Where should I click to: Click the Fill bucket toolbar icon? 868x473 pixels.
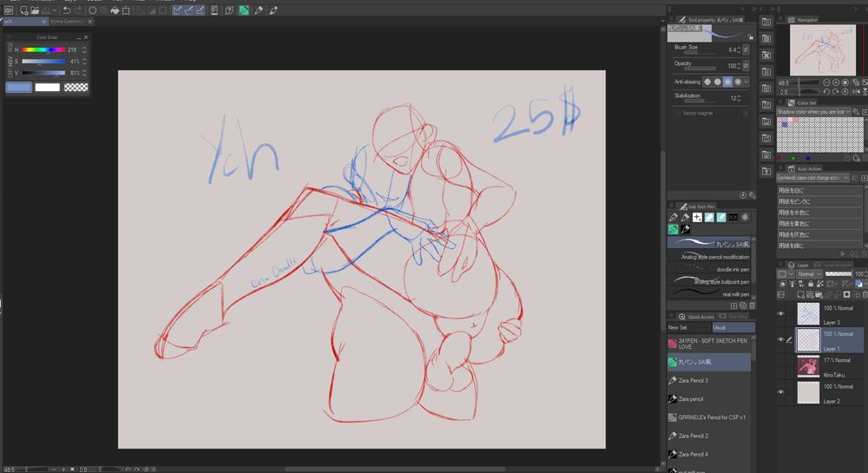pyautogui.click(x=115, y=10)
